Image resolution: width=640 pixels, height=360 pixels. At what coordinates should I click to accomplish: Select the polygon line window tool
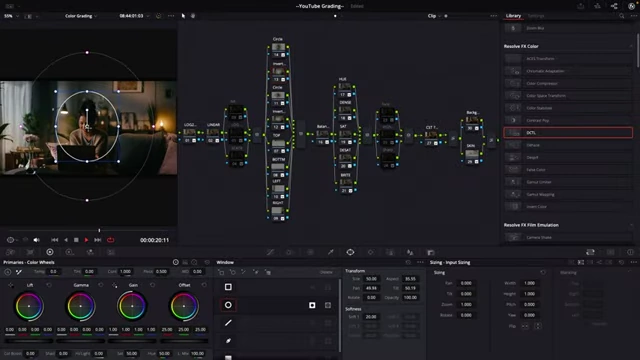(228, 323)
